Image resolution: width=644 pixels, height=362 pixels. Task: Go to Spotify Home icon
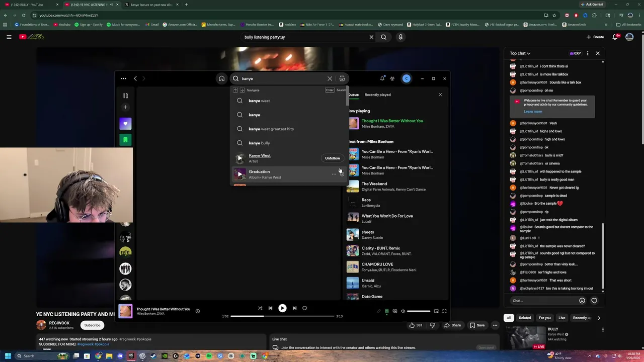pos(221,78)
